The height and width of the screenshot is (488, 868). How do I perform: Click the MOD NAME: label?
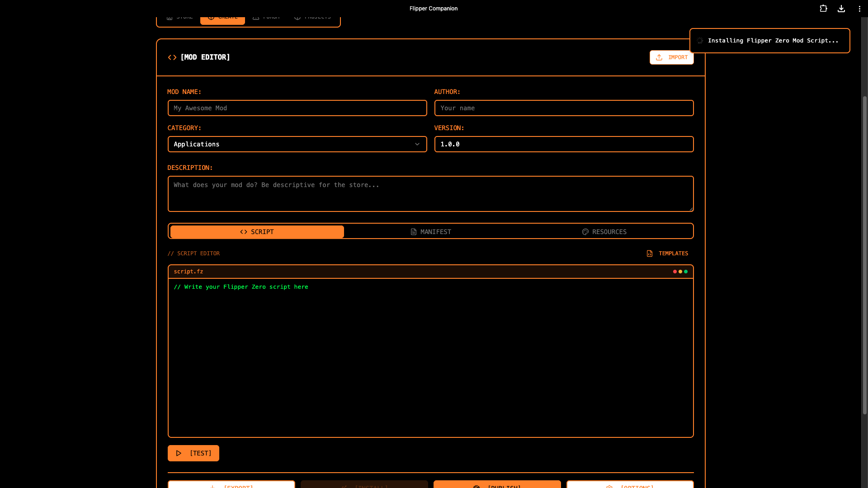click(x=184, y=92)
